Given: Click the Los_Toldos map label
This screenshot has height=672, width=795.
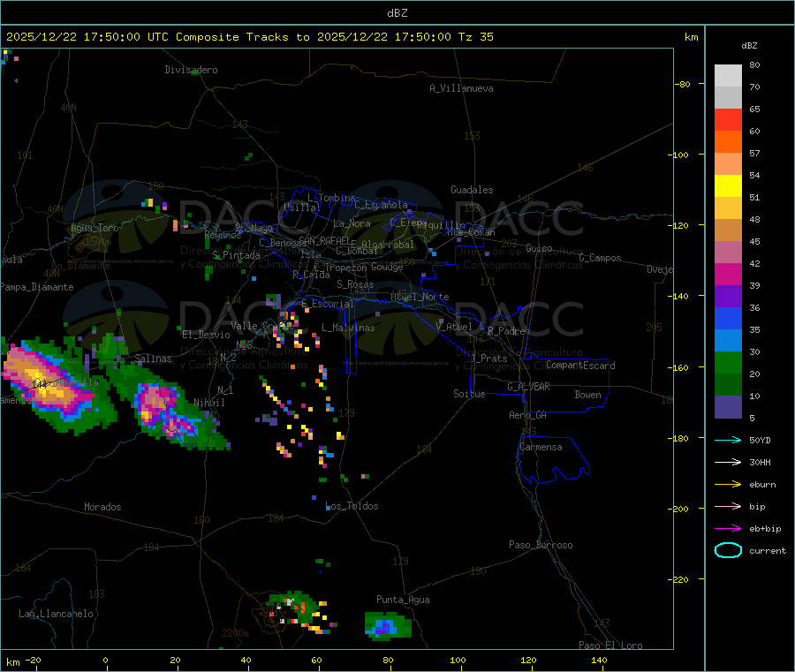Looking at the screenshot, I should [352, 506].
